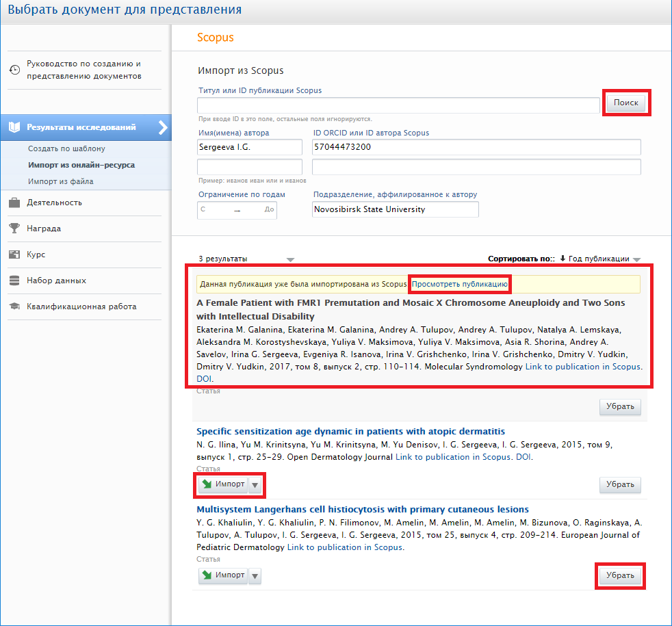Click the Курс sidebar icon
Image resolution: width=672 pixels, height=626 pixels.
click(x=14, y=255)
